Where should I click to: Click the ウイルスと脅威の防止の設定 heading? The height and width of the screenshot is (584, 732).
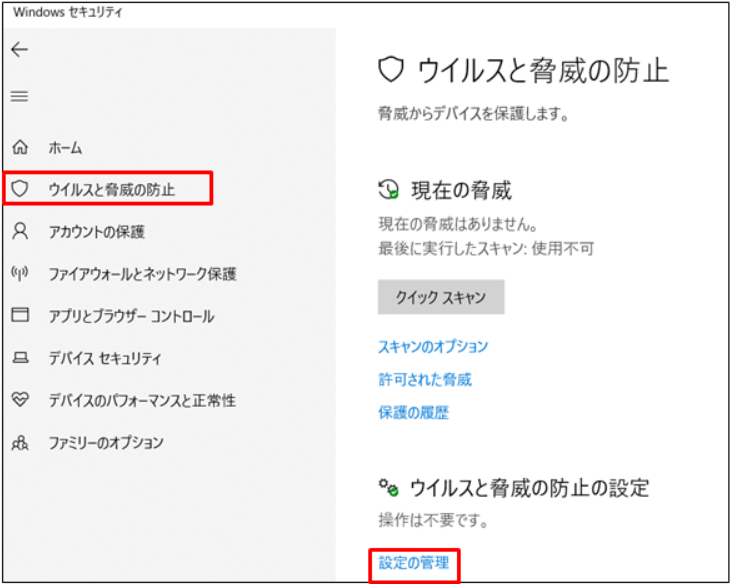click(x=529, y=488)
